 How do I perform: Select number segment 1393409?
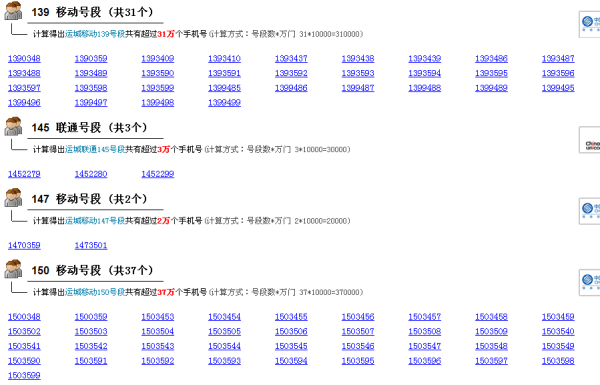[x=158, y=59]
